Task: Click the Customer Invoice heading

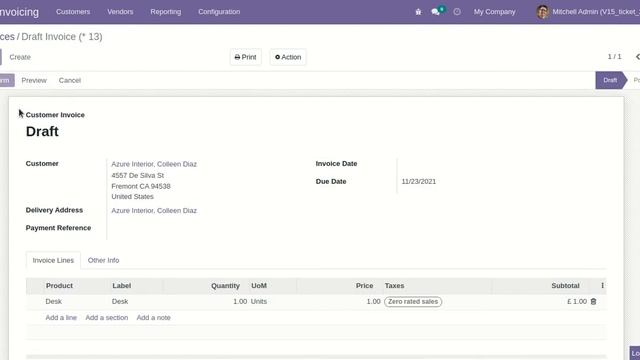Action: click(55, 115)
